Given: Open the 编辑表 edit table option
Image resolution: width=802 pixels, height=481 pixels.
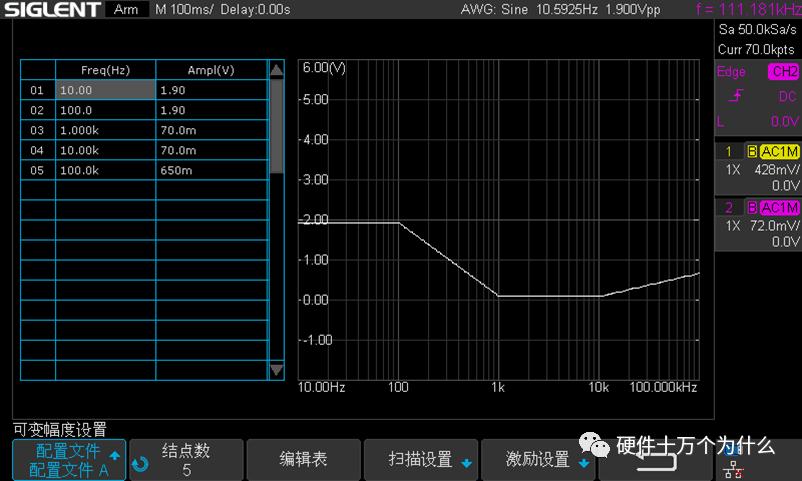Looking at the screenshot, I should (303, 460).
